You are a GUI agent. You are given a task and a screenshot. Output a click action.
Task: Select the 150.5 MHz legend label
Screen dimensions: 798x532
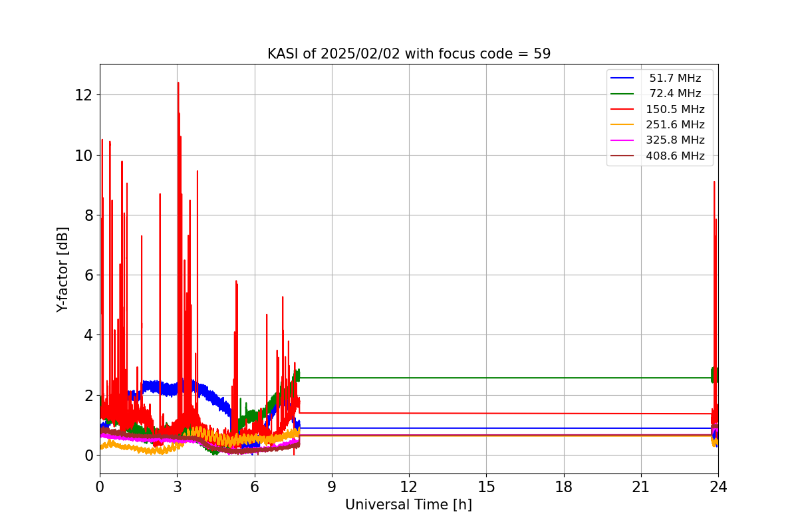(x=675, y=110)
